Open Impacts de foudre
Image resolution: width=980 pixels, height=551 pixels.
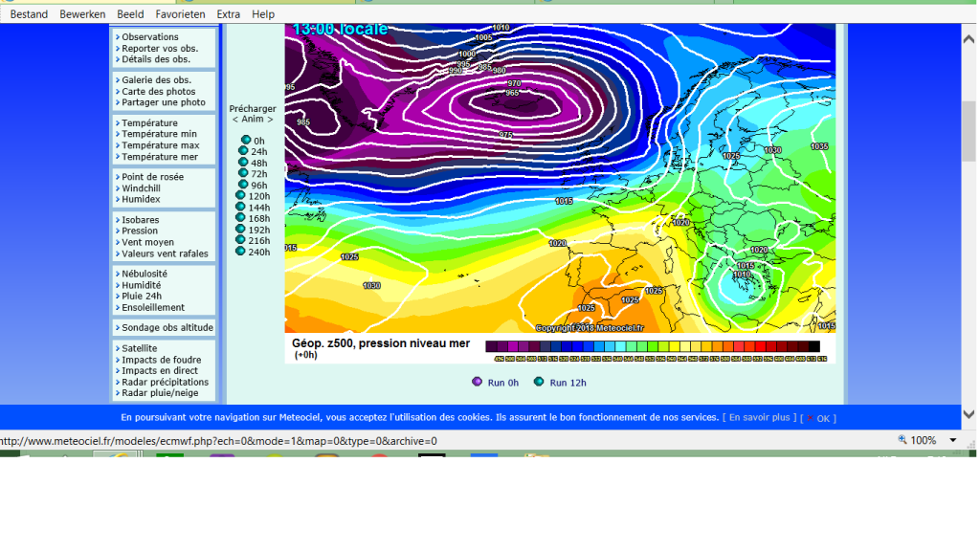(161, 360)
